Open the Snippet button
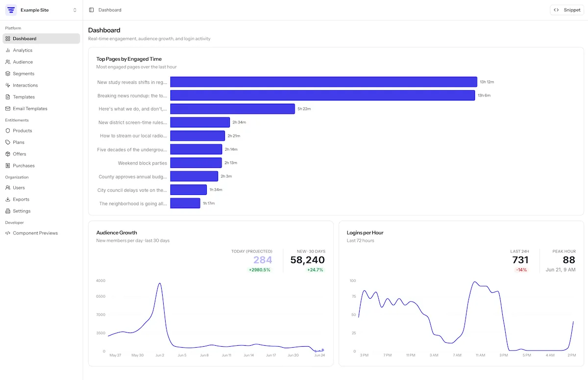The height and width of the screenshot is (380, 588). point(567,10)
